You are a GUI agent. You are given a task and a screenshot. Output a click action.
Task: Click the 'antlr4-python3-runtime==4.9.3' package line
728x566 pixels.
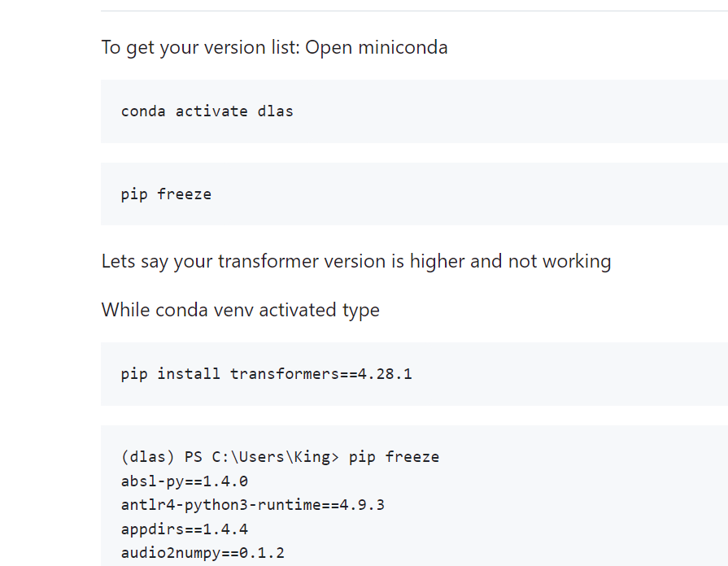[x=253, y=505]
